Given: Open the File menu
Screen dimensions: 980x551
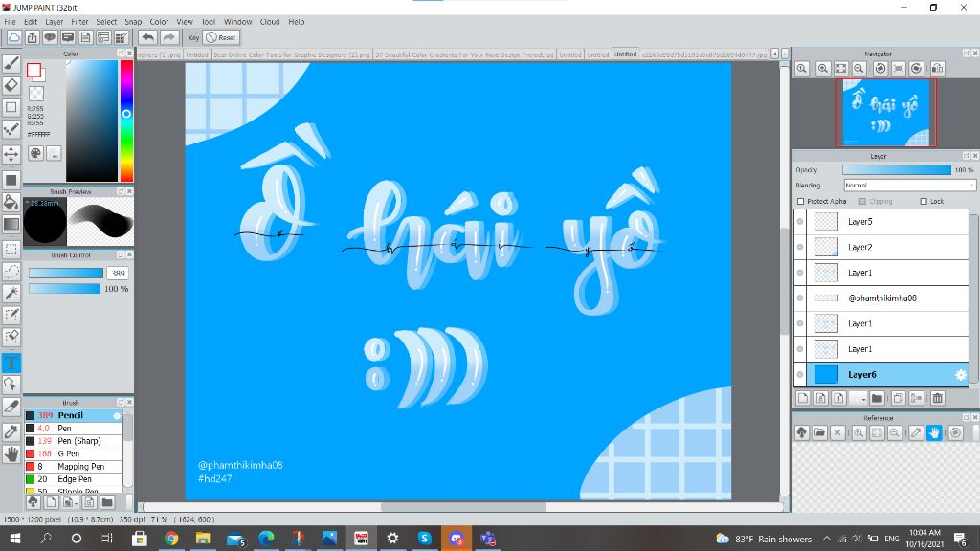Looking at the screenshot, I should pos(10,22).
